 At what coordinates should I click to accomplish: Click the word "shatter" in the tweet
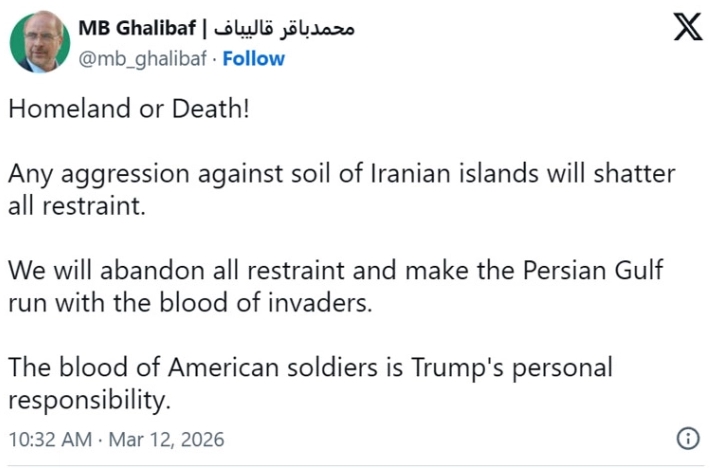(632, 174)
